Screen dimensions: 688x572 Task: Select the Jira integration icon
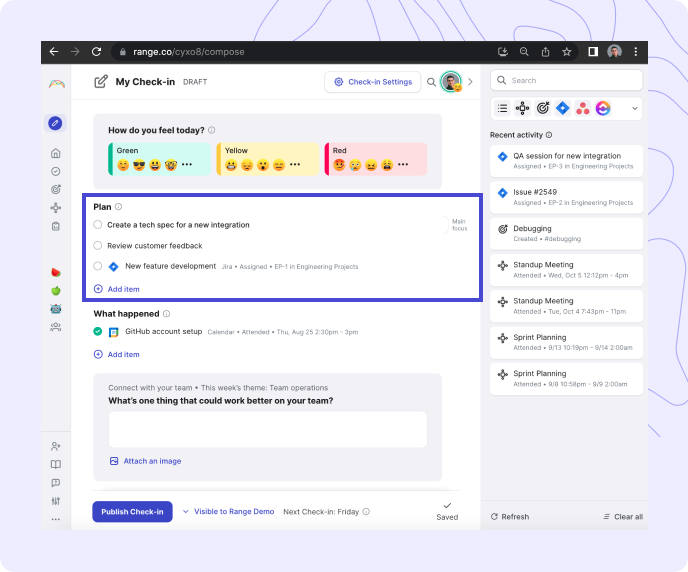[563, 108]
